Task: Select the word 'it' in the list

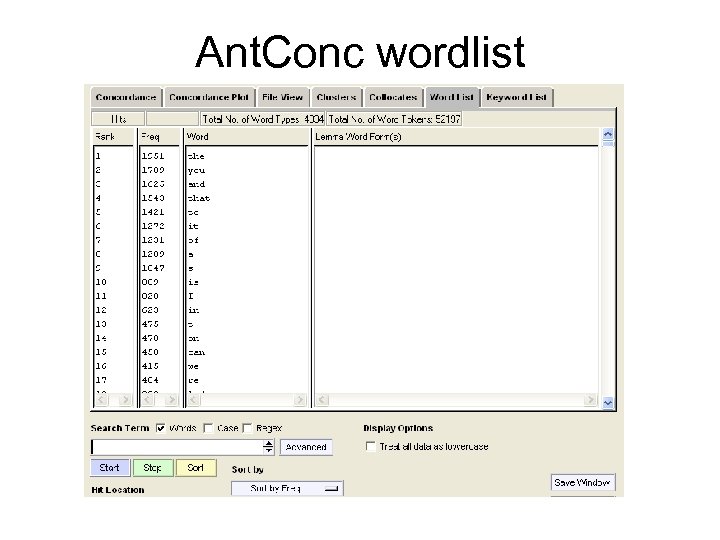Action: tap(193, 226)
